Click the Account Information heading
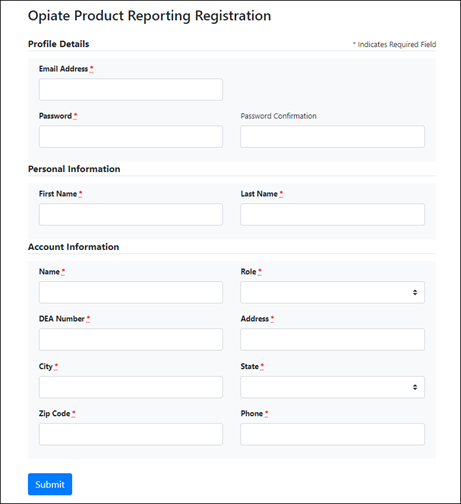The height and width of the screenshot is (504, 461). (x=74, y=247)
